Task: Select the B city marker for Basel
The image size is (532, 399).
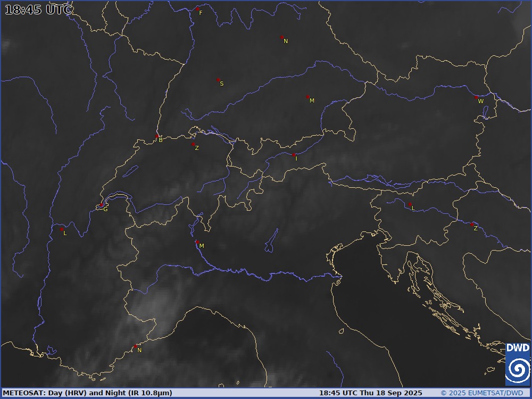Action: tap(157, 136)
